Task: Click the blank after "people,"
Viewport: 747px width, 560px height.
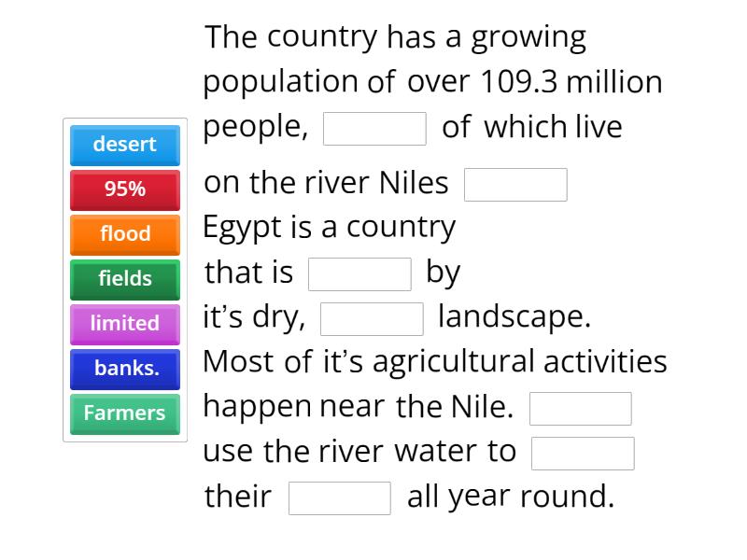Action: coord(373,128)
